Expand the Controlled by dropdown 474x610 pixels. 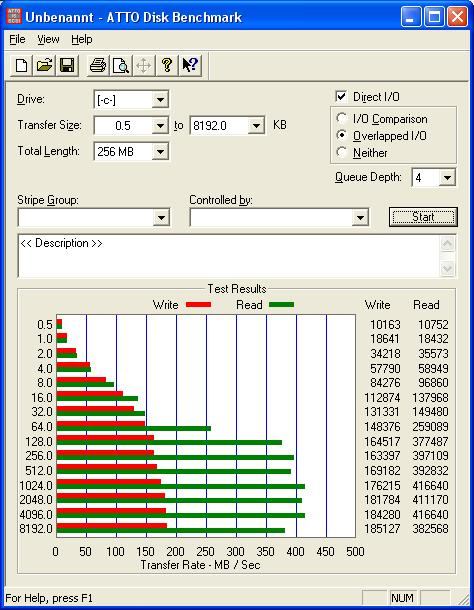tap(360, 217)
